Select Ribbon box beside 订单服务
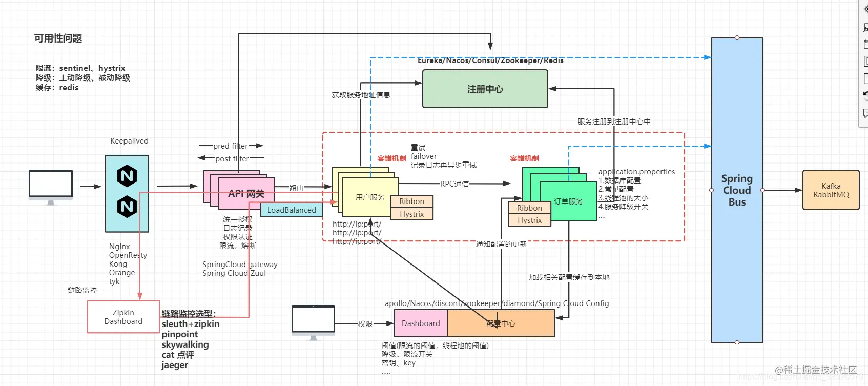The width and height of the screenshot is (868, 386). (x=529, y=208)
